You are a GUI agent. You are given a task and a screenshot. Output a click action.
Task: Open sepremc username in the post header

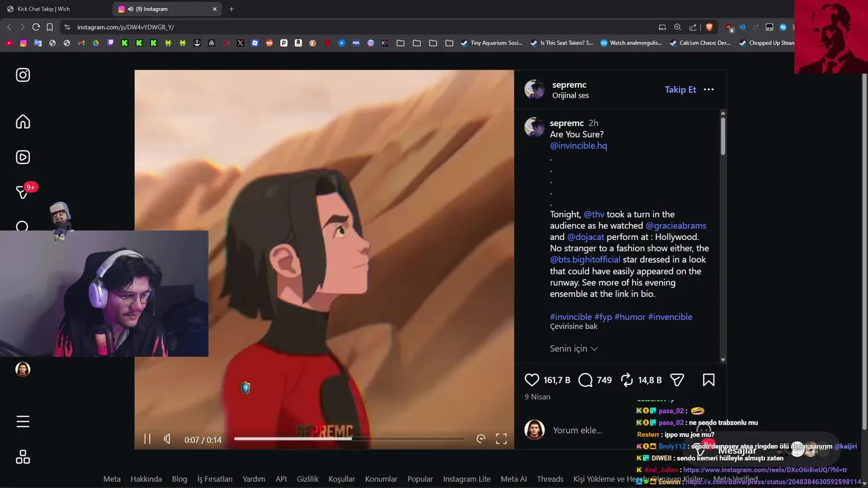tap(569, 85)
